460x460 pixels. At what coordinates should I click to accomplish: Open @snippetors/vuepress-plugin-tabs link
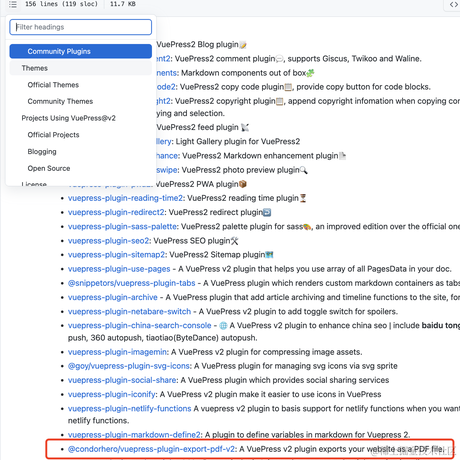click(x=131, y=283)
